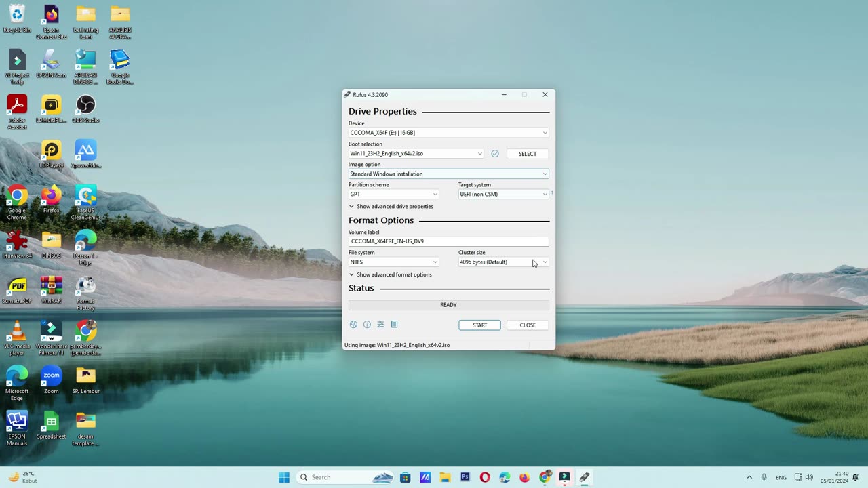Viewport: 868px width, 488px height.
Task: Expand Show advanced drive properties
Action: coord(391,207)
